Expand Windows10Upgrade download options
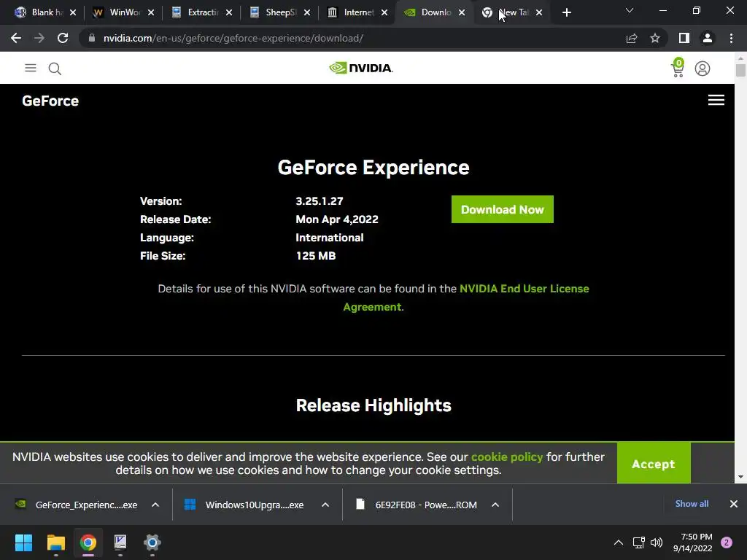The image size is (747, 560). [x=325, y=505]
